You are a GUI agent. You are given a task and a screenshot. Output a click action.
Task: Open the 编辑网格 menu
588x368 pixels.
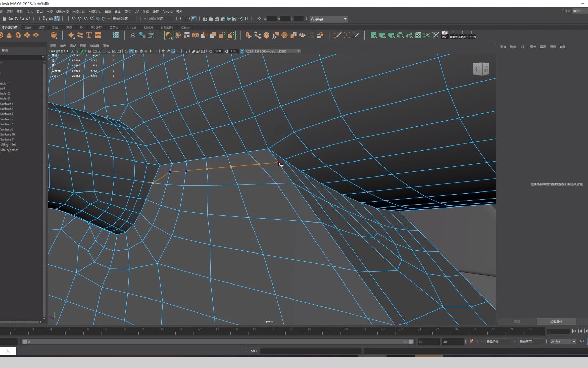(x=62, y=11)
